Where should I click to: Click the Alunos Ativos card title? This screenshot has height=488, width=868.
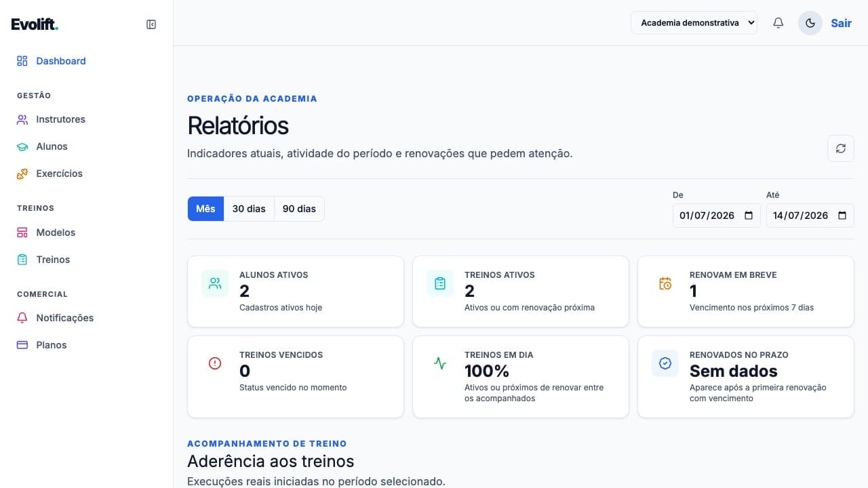(274, 275)
